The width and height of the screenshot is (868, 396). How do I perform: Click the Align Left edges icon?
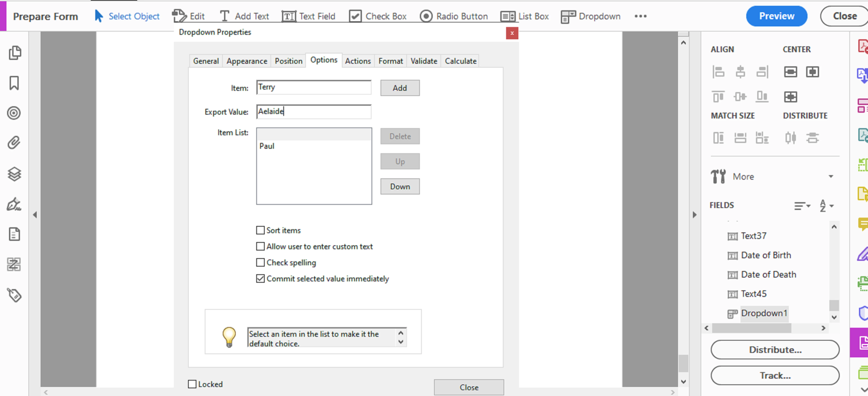tap(718, 72)
